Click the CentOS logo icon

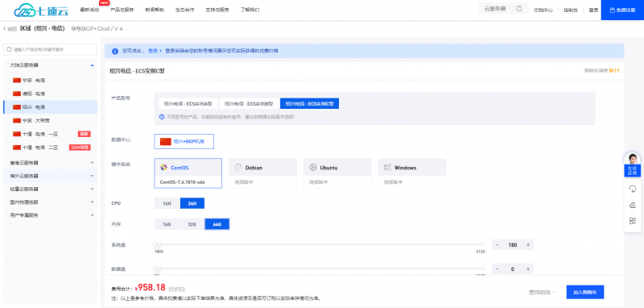pos(163,168)
